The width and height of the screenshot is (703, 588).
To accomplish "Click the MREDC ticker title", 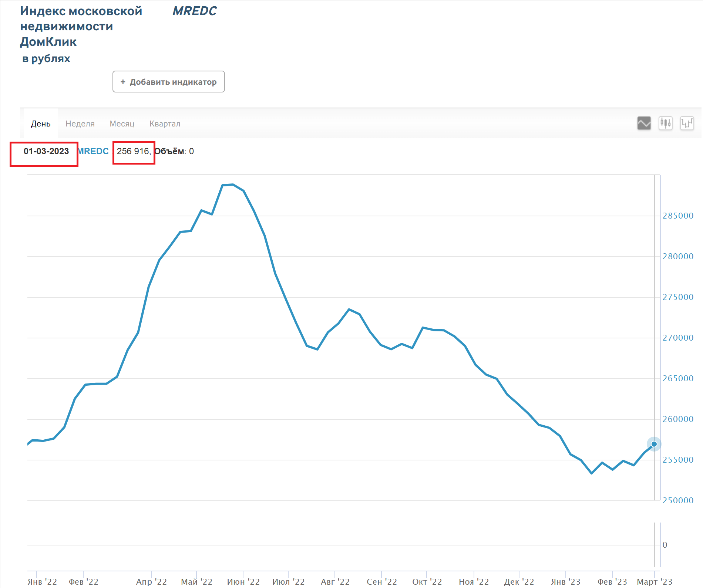I will [x=195, y=11].
